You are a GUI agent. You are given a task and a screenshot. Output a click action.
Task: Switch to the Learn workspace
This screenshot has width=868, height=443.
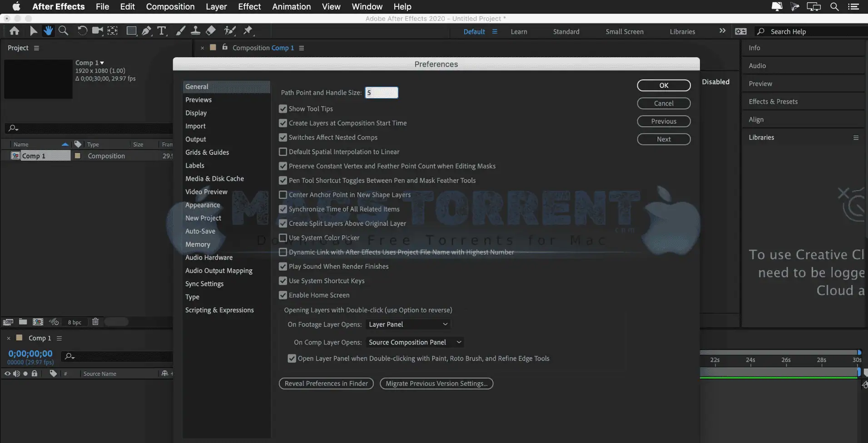tap(519, 32)
